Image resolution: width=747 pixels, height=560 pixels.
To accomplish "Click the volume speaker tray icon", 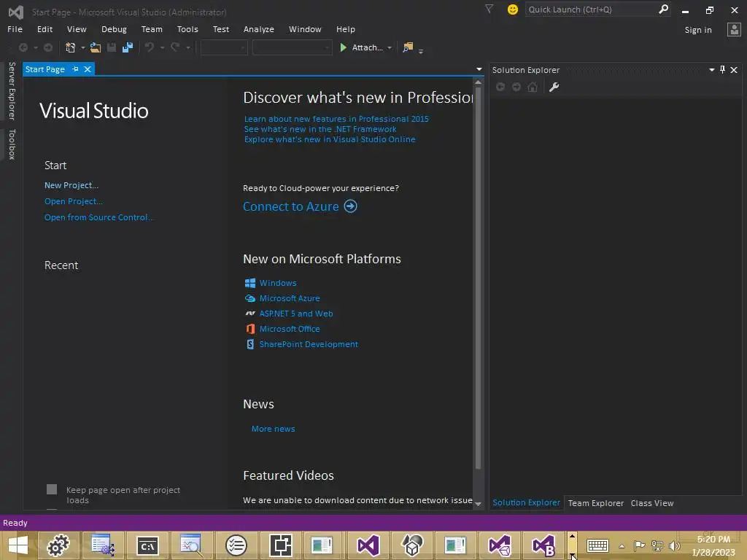I will click(x=674, y=545).
